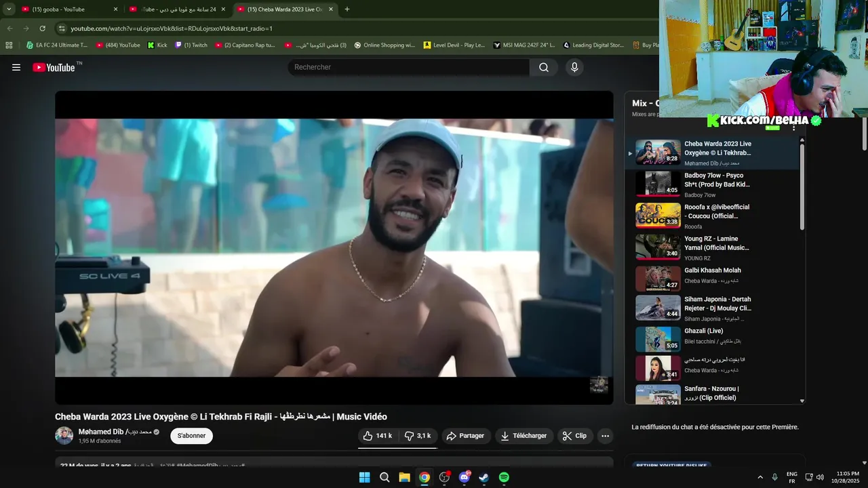868x488 pixels.
Task: Click the browser address bar URL
Action: (172, 28)
